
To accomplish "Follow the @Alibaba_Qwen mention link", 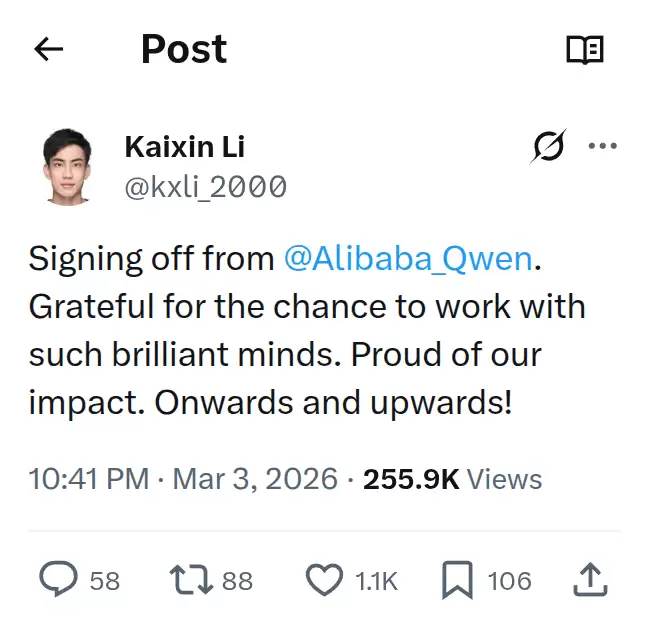I will 408,259.
